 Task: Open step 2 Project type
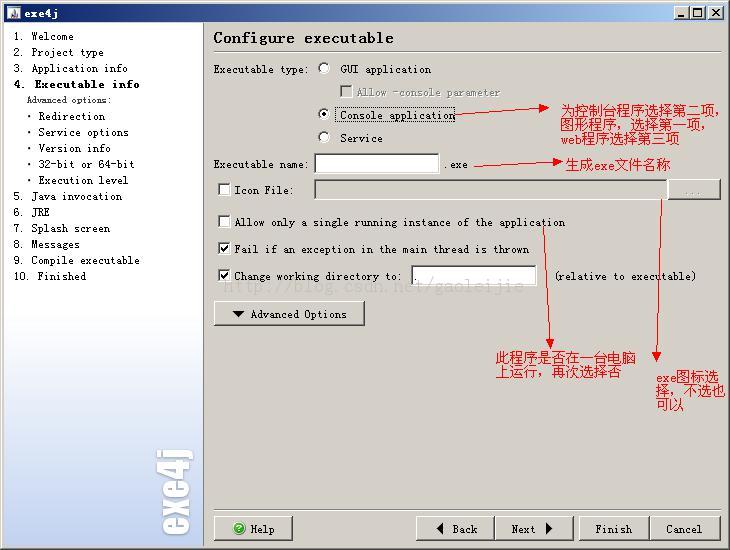pyautogui.click(x=59, y=52)
